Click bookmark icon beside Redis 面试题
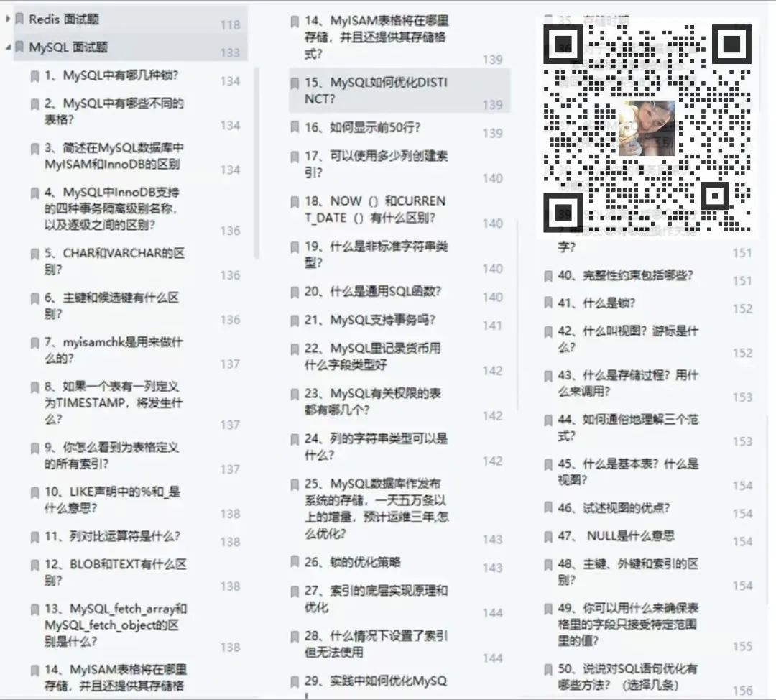Viewport: 776px width, 700px height. click(20, 19)
